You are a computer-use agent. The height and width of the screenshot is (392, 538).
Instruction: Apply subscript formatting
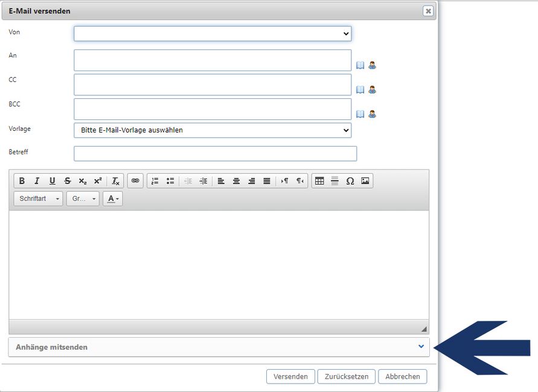point(83,181)
